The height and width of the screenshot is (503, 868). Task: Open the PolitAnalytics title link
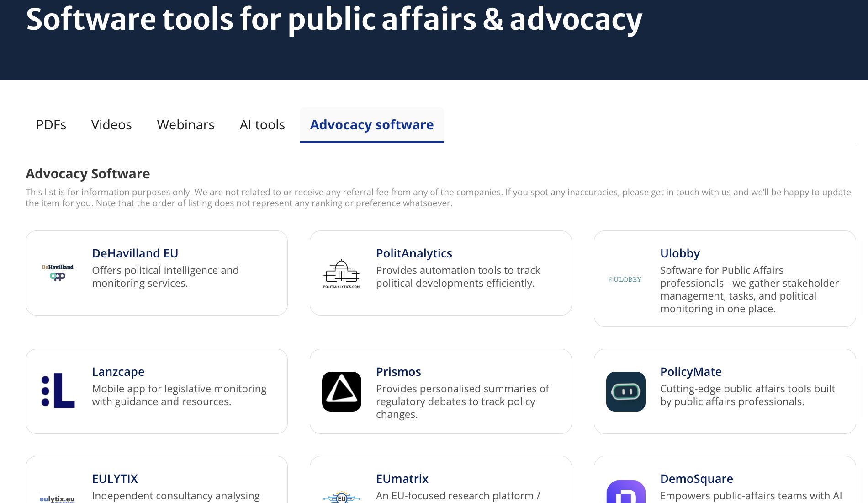pyautogui.click(x=414, y=253)
